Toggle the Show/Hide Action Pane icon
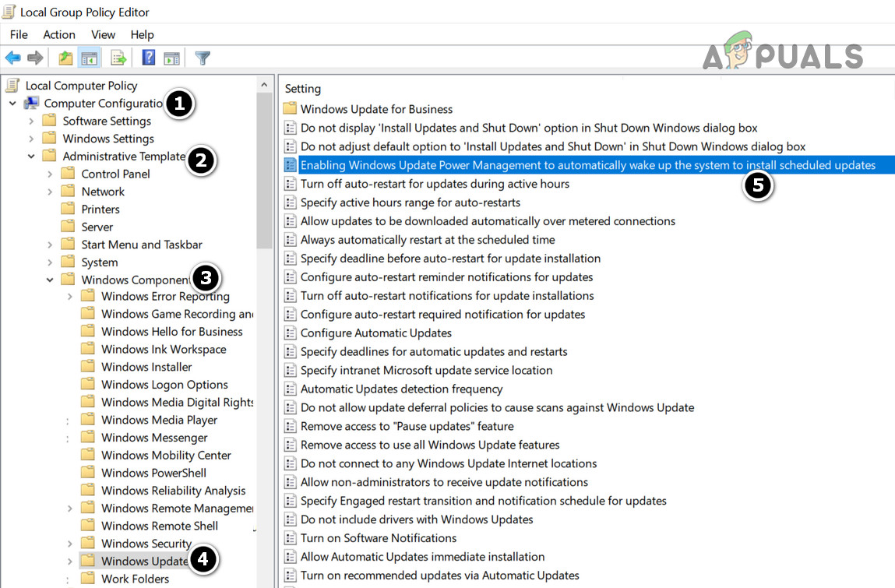895x588 pixels. pos(172,58)
